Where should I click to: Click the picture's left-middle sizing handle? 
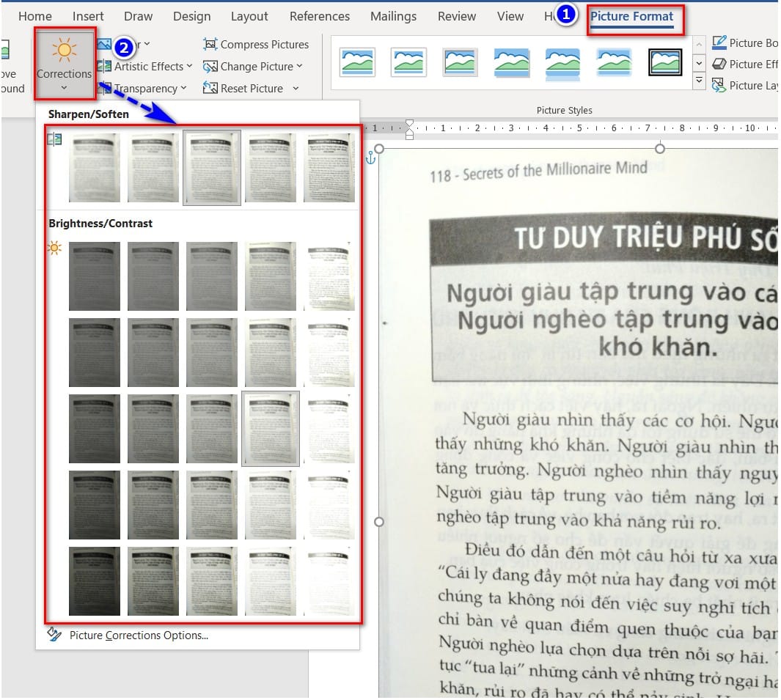coord(379,522)
